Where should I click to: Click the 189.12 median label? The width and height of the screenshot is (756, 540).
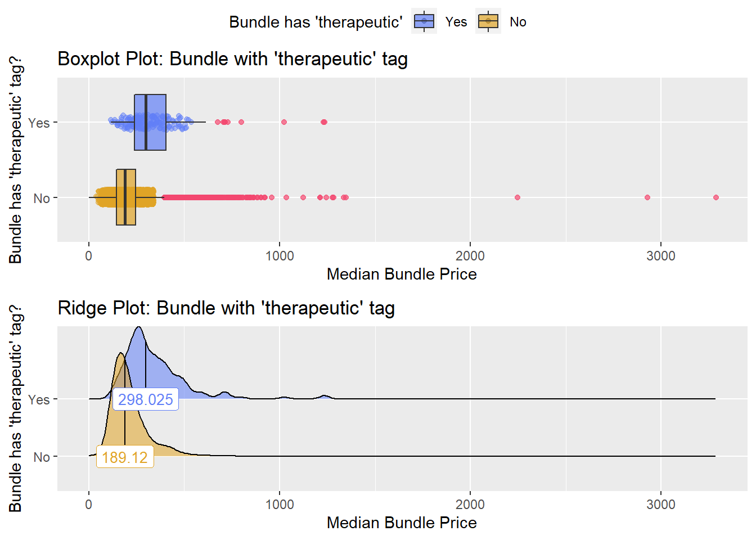(125, 457)
